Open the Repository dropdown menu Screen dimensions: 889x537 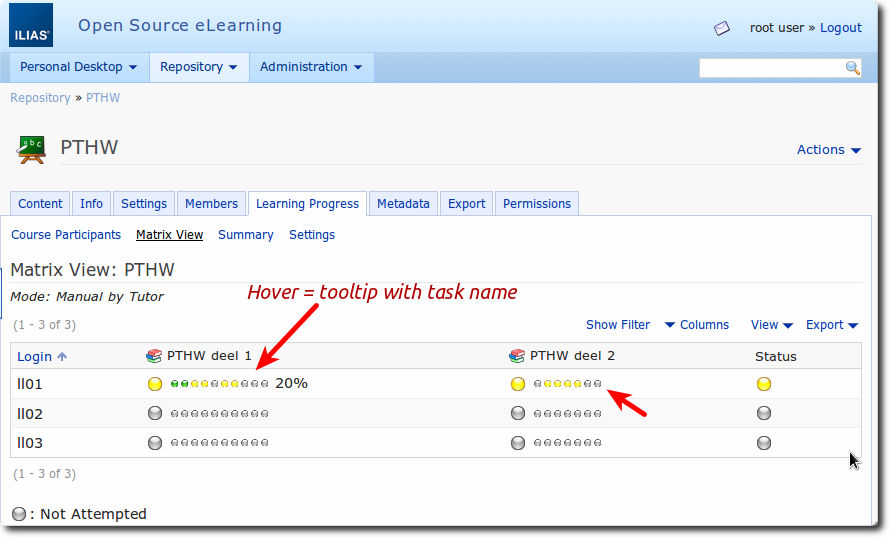[198, 67]
